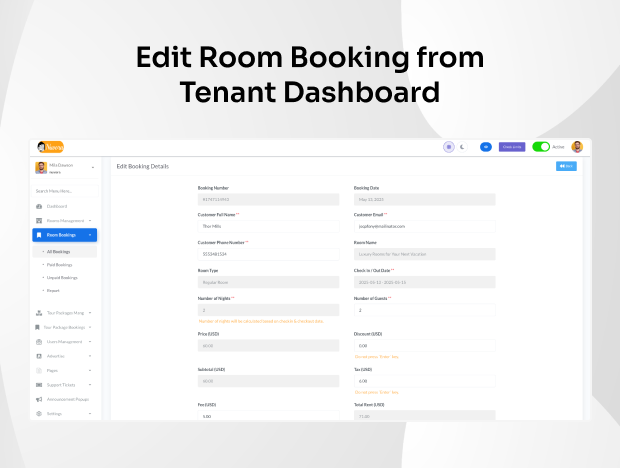Click the disabled Number of Nights field

268,310
